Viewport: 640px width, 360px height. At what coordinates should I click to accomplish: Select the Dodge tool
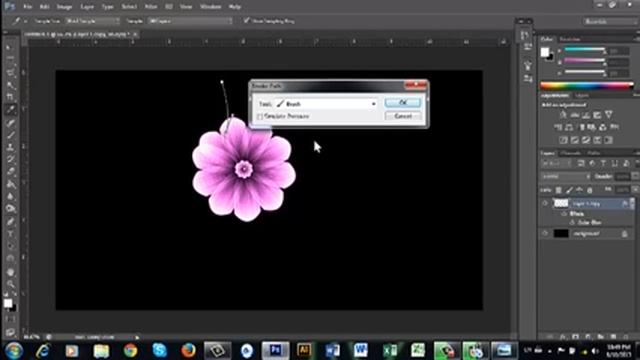tap(10, 209)
